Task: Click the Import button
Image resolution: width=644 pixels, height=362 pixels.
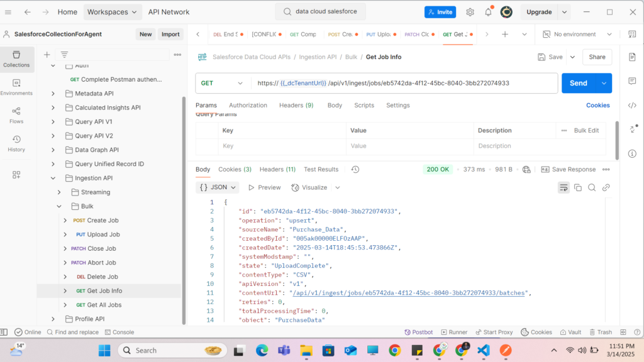Action: pos(170,34)
